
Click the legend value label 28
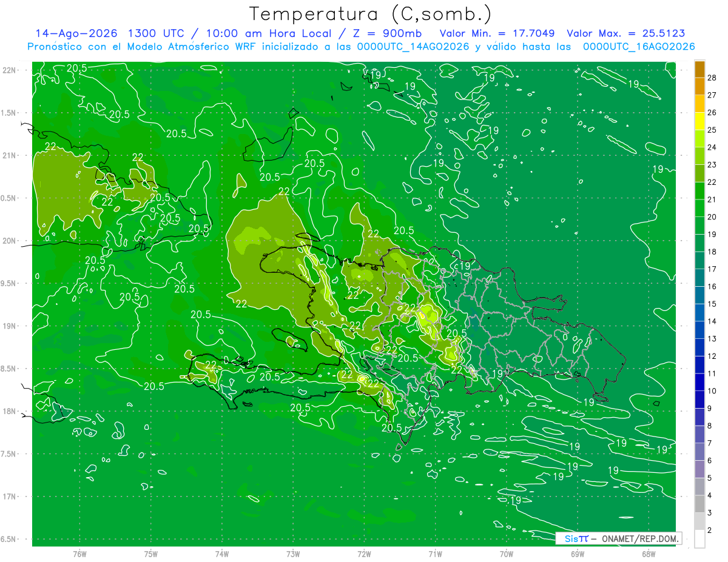click(x=712, y=78)
